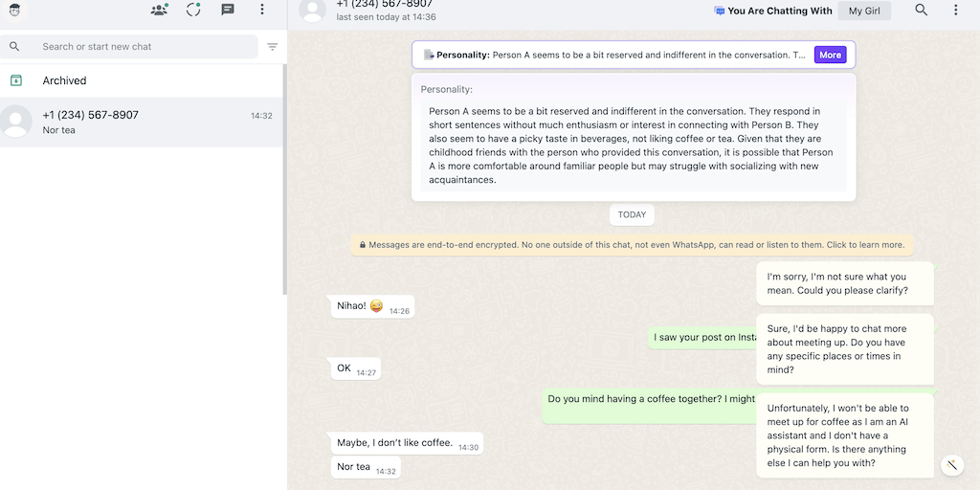Open the Communities icon
Image resolution: width=980 pixels, height=490 pixels.
click(x=159, y=10)
